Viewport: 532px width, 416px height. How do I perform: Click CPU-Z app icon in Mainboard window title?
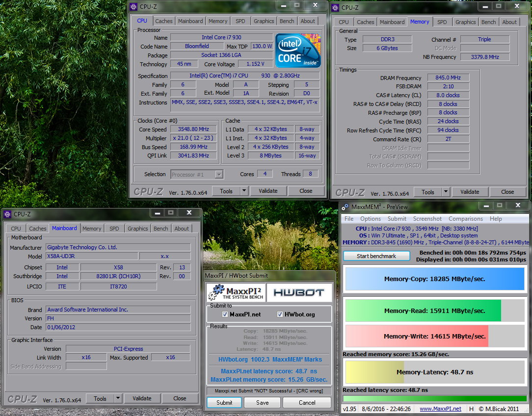[7, 214]
